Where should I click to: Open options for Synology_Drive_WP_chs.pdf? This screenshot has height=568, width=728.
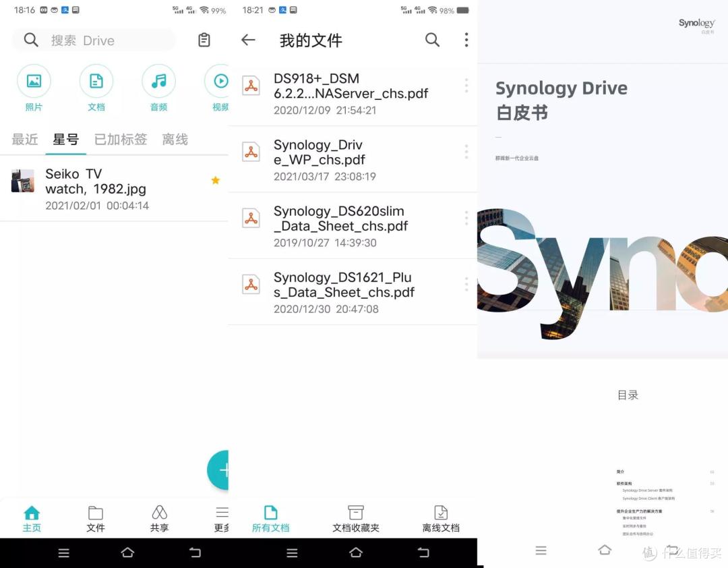pos(466,152)
